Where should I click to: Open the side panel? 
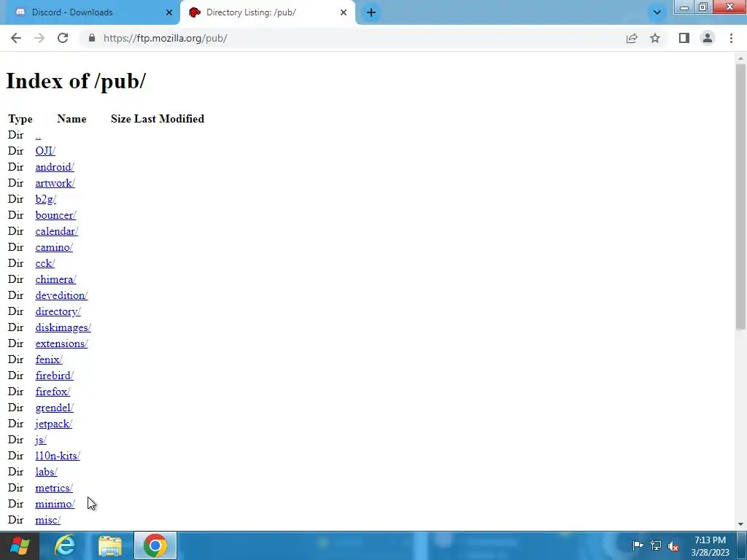(684, 38)
